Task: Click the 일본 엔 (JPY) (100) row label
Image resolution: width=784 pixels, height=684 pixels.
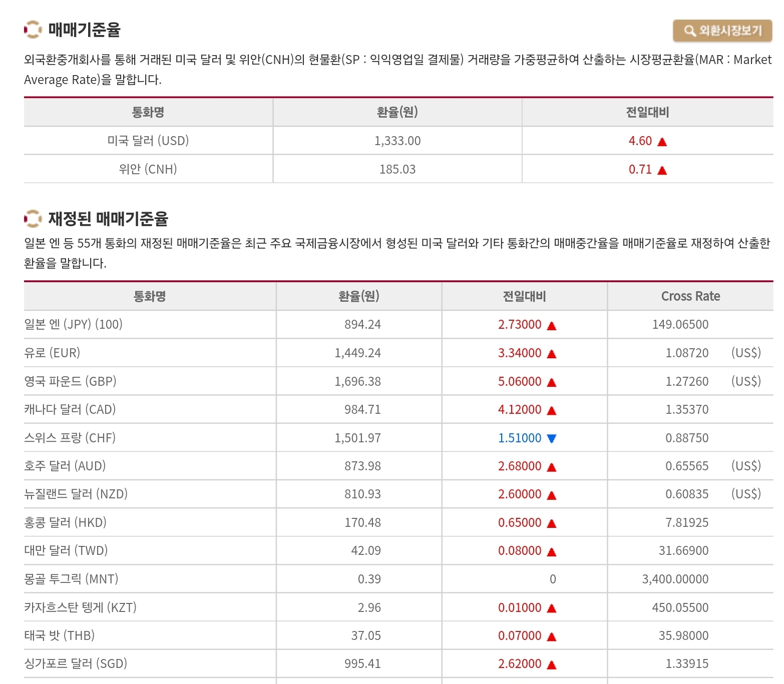Action: 74,324
